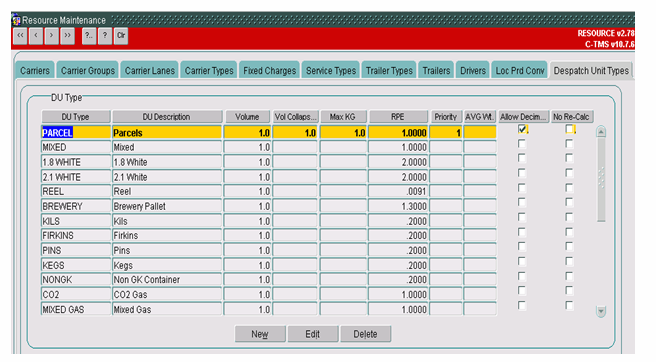Image resolution: width=656 pixels, height=362 pixels.
Task: Select the Trailers tab
Action: (x=436, y=70)
